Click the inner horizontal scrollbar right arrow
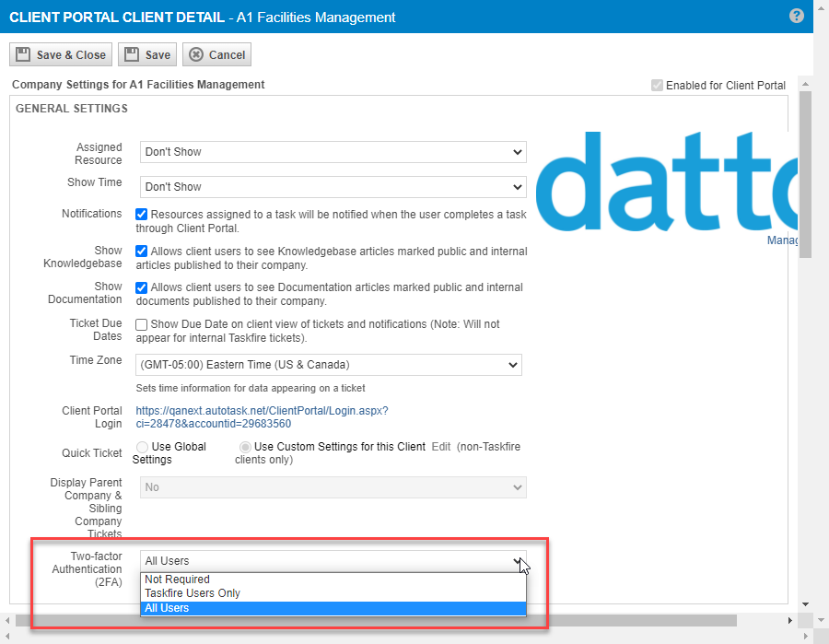The width and height of the screenshot is (829, 644). (x=790, y=620)
